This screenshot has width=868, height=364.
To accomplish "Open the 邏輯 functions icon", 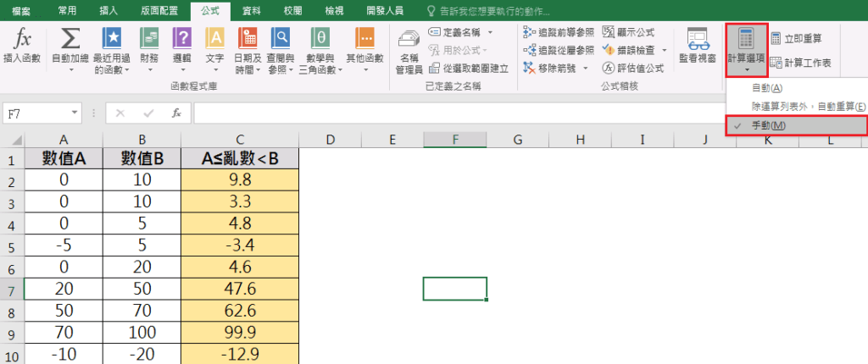I will click(x=182, y=39).
